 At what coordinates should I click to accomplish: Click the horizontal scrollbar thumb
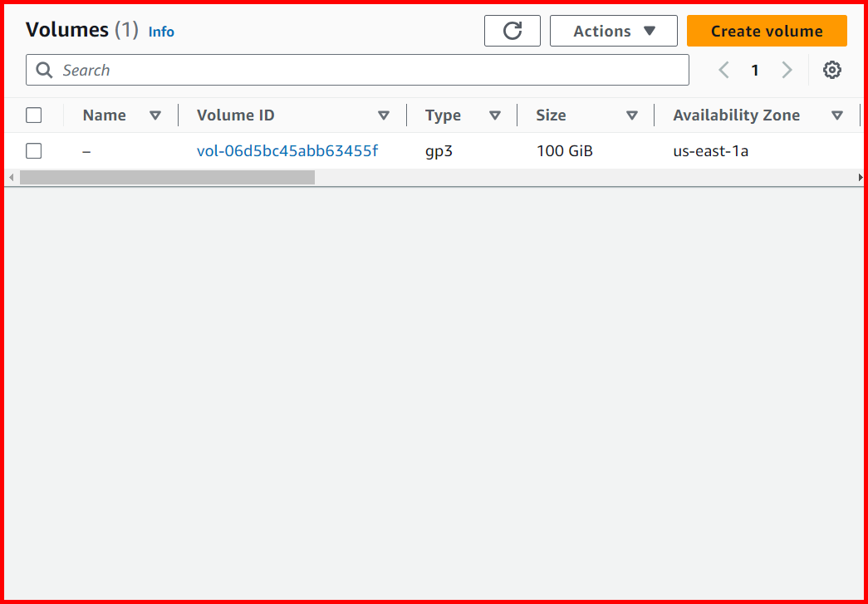(x=167, y=177)
